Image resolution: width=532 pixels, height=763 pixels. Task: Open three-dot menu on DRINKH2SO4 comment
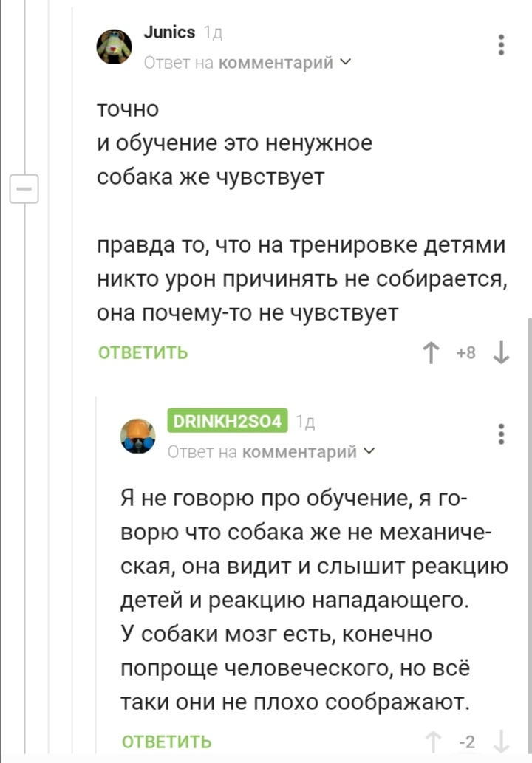pyautogui.click(x=502, y=434)
